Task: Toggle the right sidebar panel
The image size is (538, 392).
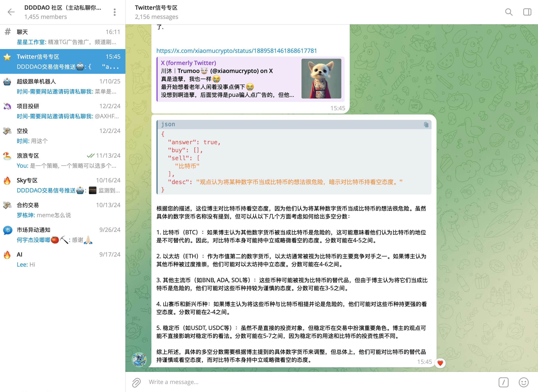Action: [x=527, y=12]
